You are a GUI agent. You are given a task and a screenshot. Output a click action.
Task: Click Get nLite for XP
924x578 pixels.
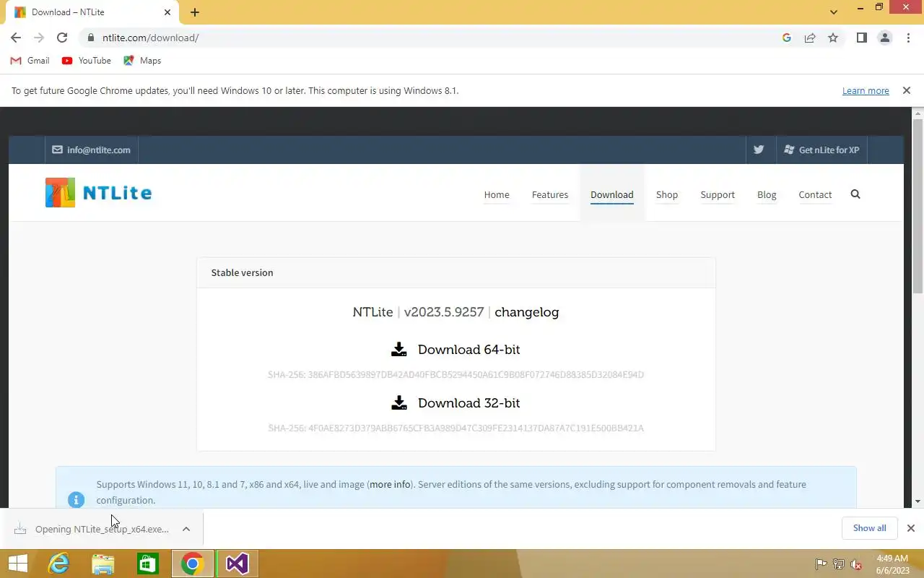point(822,150)
